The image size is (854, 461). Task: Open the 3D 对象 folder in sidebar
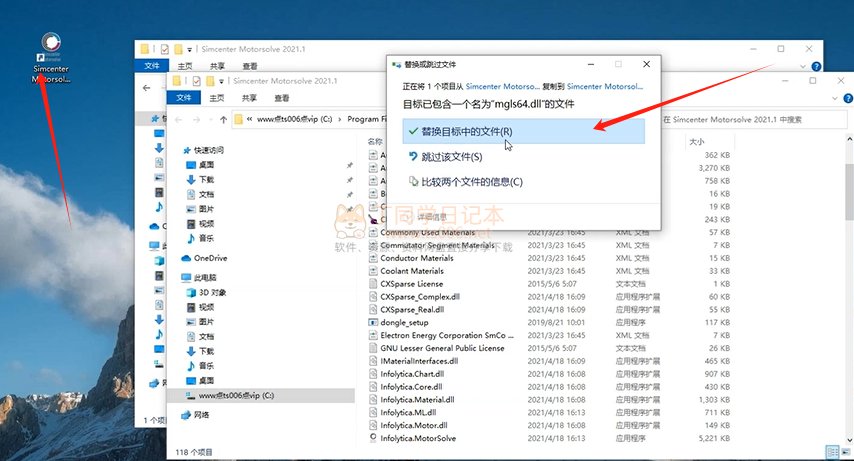(x=212, y=292)
